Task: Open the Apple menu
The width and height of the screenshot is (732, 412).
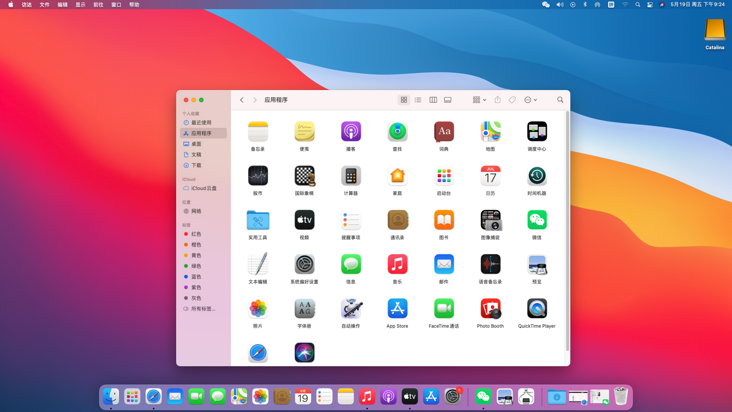Action: coord(11,5)
